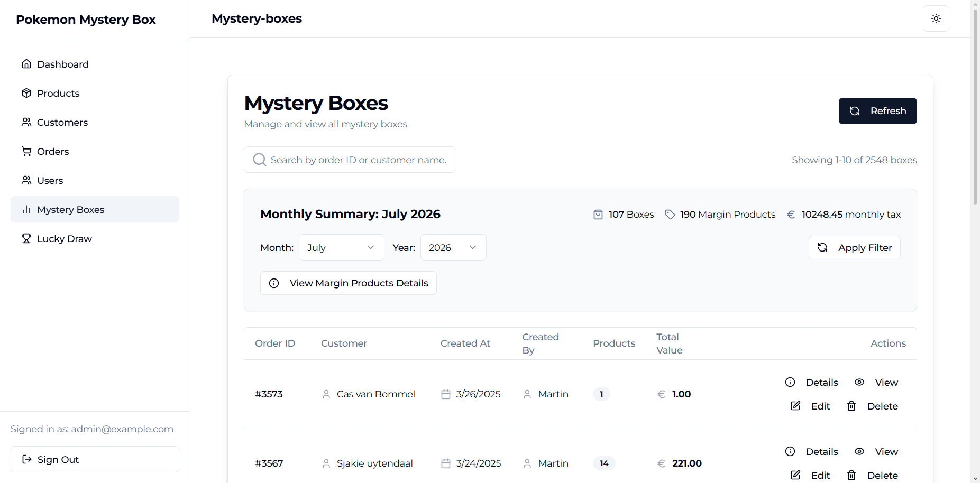Click the Refresh button
Image resolution: width=980 pixels, height=483 pixels.
[877, 111]
